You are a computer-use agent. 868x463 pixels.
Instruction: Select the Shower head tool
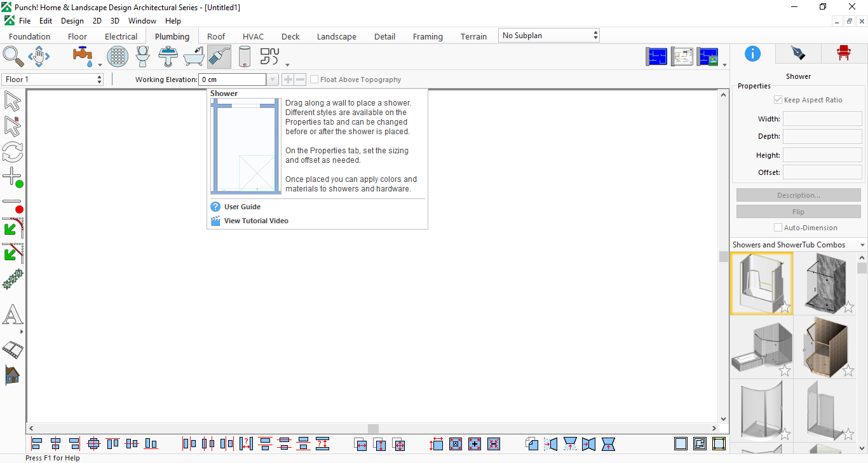219,57
